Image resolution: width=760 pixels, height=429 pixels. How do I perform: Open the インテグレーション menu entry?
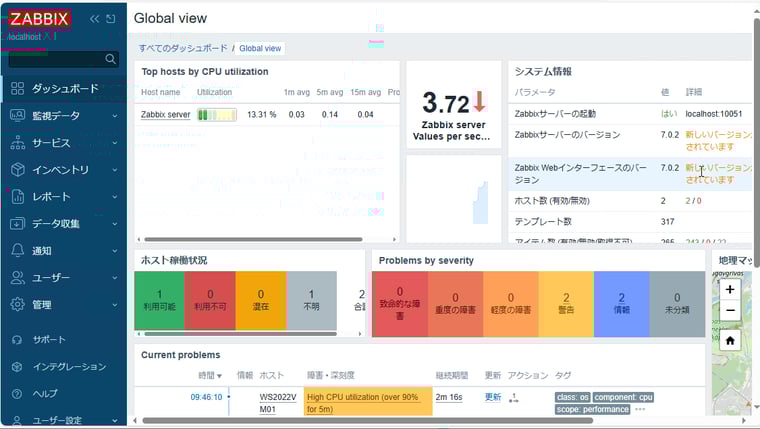coord(69,367)
